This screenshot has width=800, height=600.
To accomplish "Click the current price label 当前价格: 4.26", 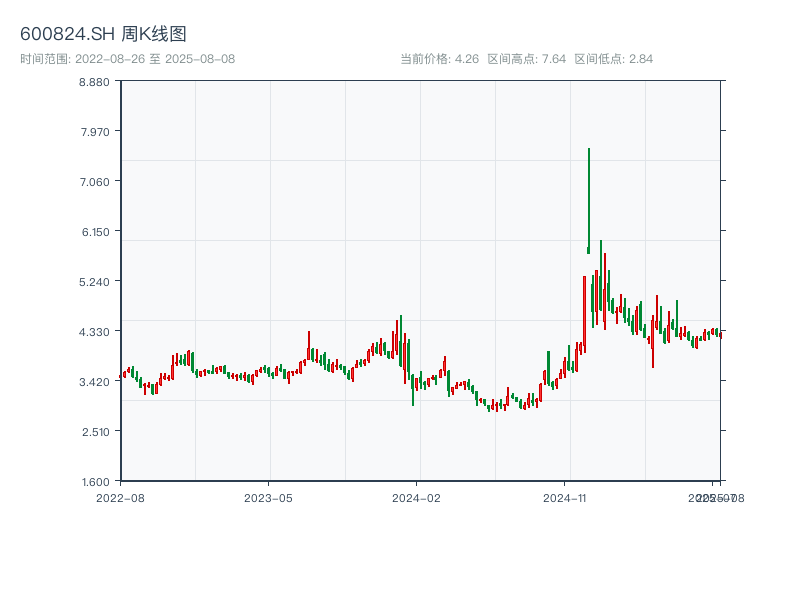I will pos(439,59).
